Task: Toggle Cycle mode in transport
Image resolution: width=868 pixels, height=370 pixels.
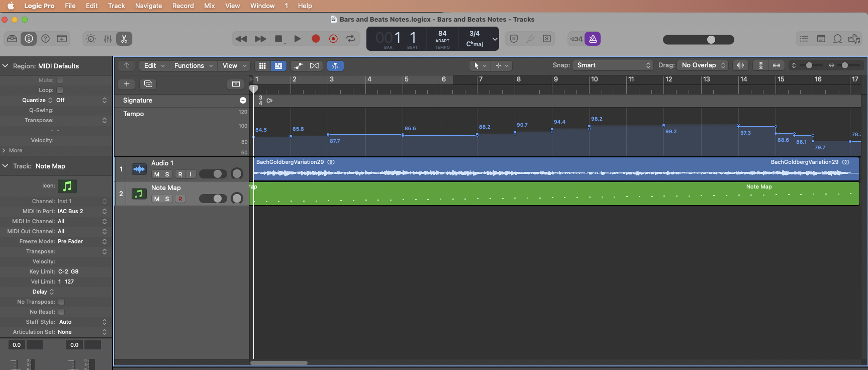Action: coord(351,39)
